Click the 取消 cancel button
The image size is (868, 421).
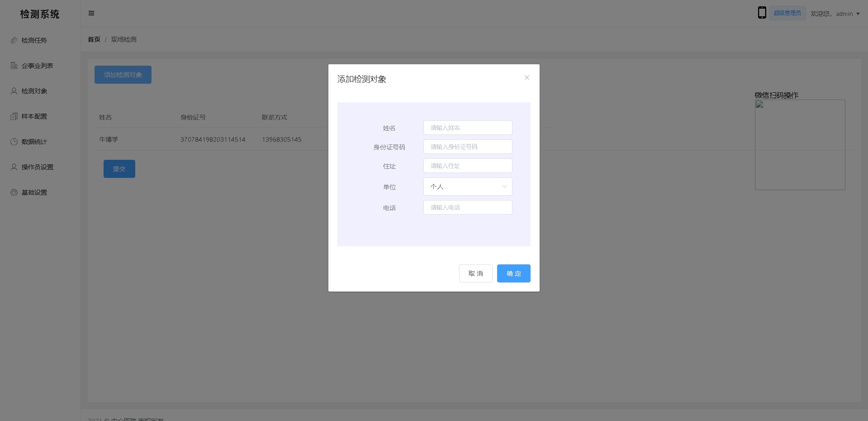click(x=475, y=273)
